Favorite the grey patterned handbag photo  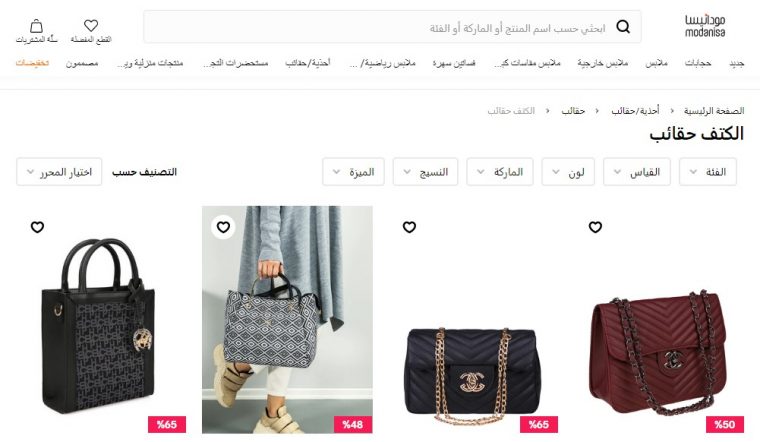(223, 227)
